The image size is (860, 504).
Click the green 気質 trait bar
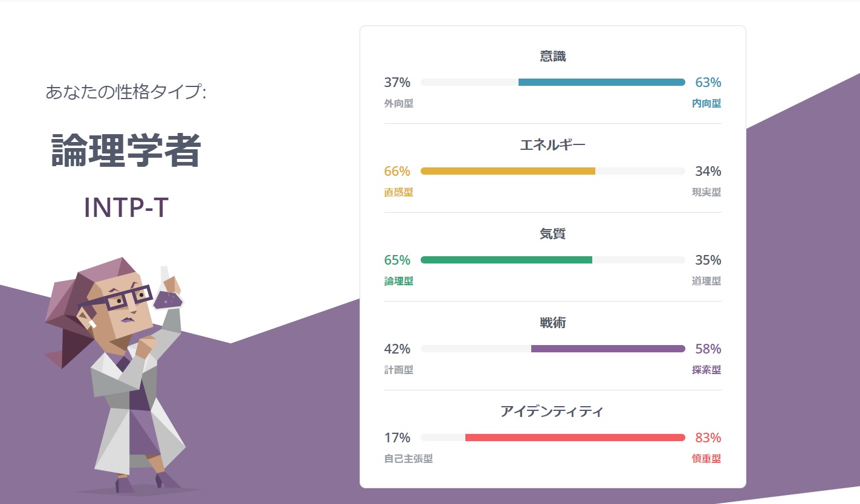[506, 260]
